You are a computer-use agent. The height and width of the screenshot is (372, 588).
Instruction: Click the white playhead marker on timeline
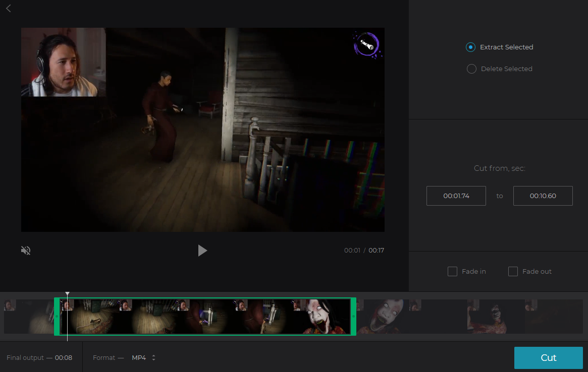coord(68,294)
